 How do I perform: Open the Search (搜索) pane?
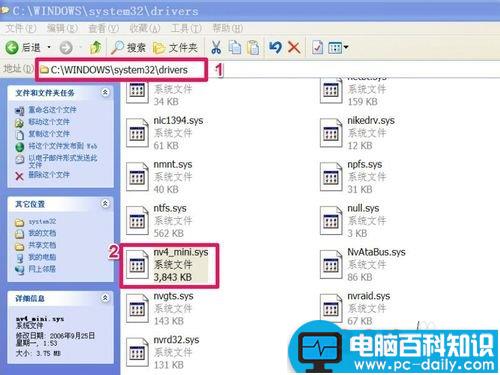point(129,47)
